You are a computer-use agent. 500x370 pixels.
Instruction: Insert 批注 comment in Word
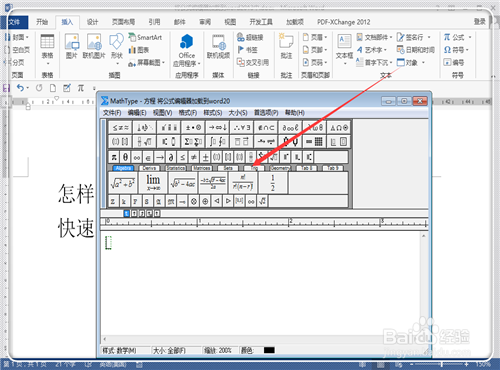[x=286, y=46]
